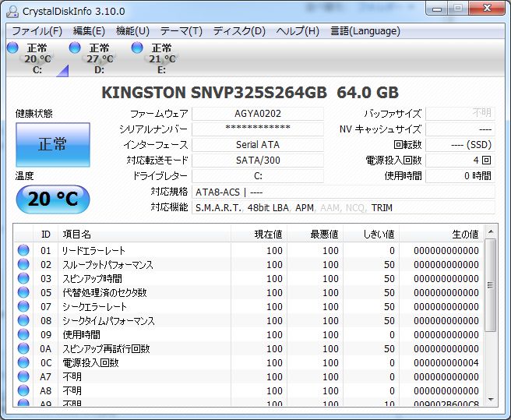Click the SMART list scrollbar thumb

490,285
